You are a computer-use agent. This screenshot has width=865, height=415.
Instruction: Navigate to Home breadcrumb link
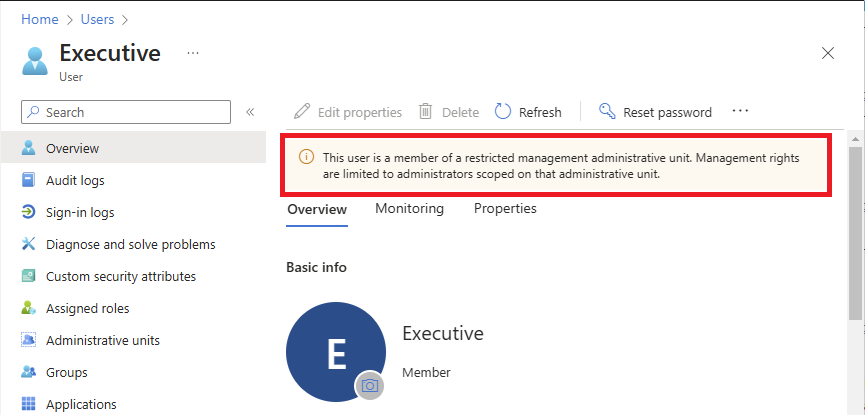[38, 19]
